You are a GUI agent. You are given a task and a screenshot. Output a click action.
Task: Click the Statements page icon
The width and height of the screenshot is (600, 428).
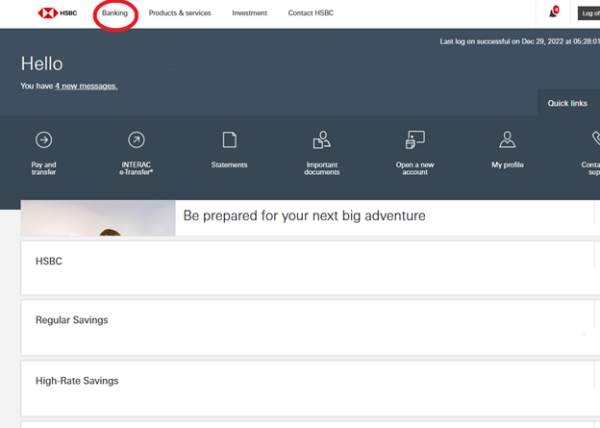point(229,140)
